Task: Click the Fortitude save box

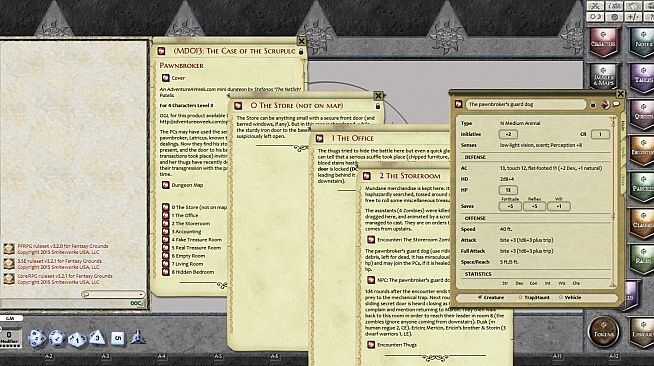Action: (510, 206)
